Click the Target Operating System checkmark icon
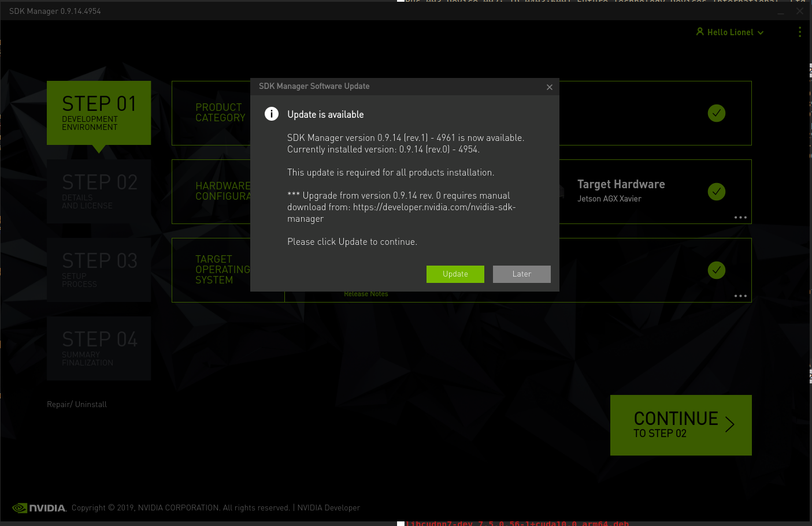 pyautogui.click(x=717, y=270)
